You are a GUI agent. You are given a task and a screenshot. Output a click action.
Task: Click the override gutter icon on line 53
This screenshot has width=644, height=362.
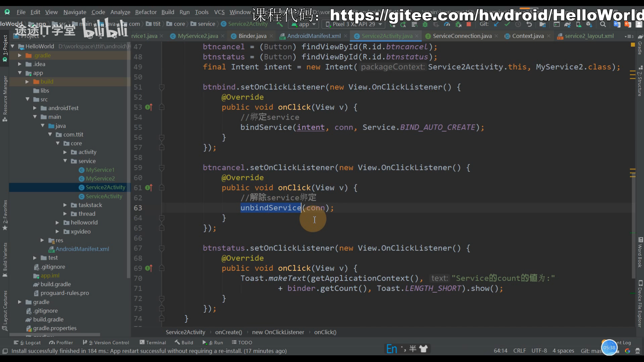tap(149, 107)
